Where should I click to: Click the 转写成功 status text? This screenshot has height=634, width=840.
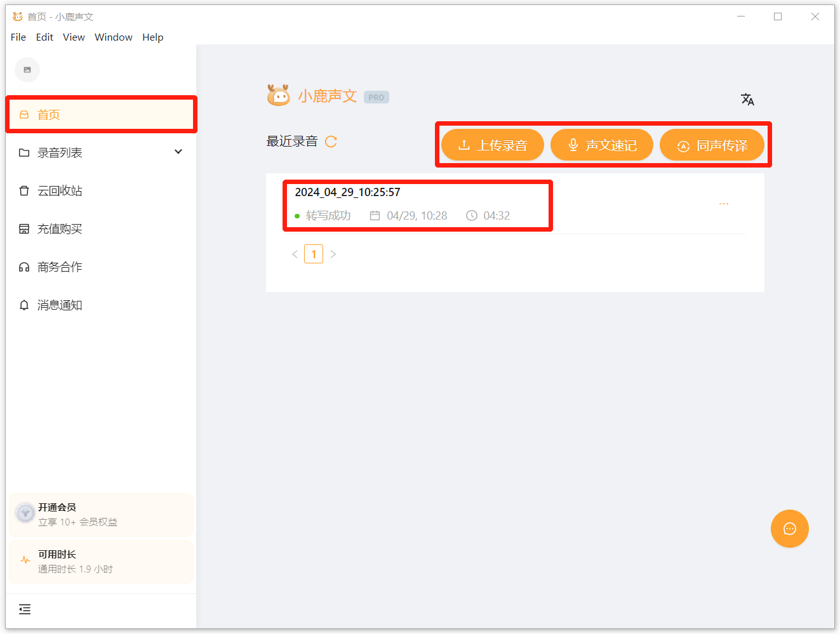(x=328, y=216)
